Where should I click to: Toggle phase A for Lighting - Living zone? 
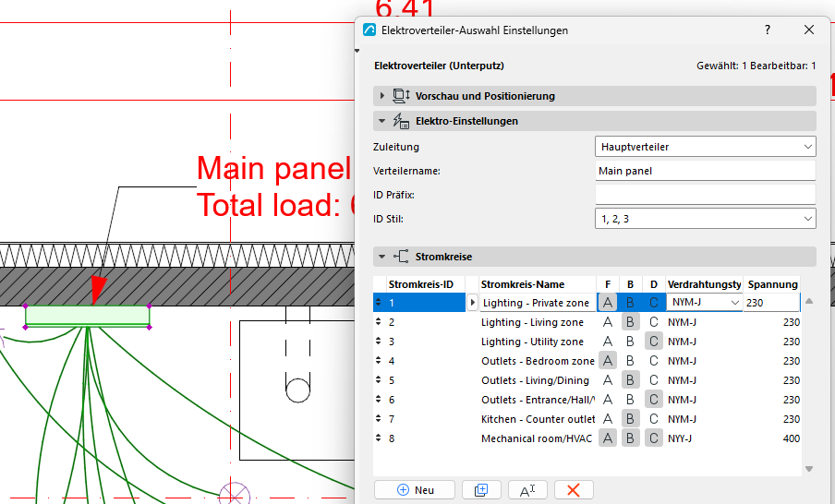tap(608, 322)
